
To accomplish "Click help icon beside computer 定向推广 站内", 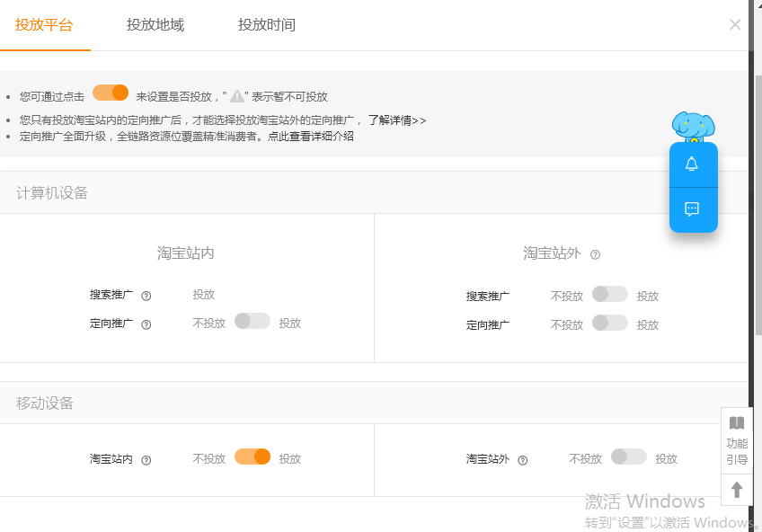I will coord(146,324).
